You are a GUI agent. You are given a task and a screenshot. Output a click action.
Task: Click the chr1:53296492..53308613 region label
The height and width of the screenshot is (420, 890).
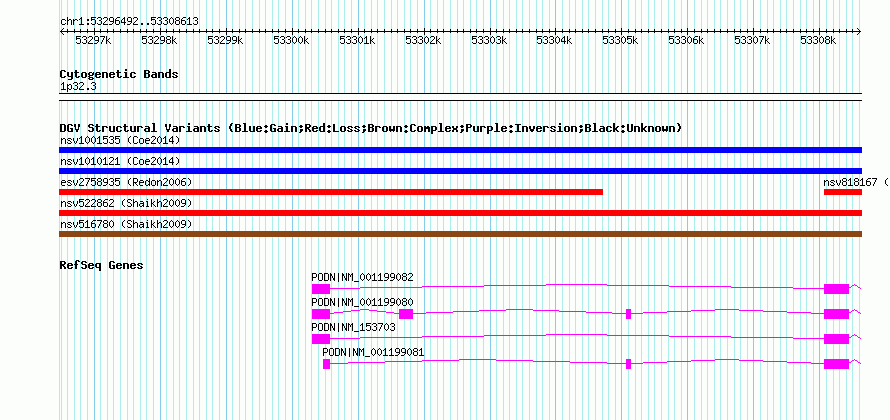click(x=129, y=22)
